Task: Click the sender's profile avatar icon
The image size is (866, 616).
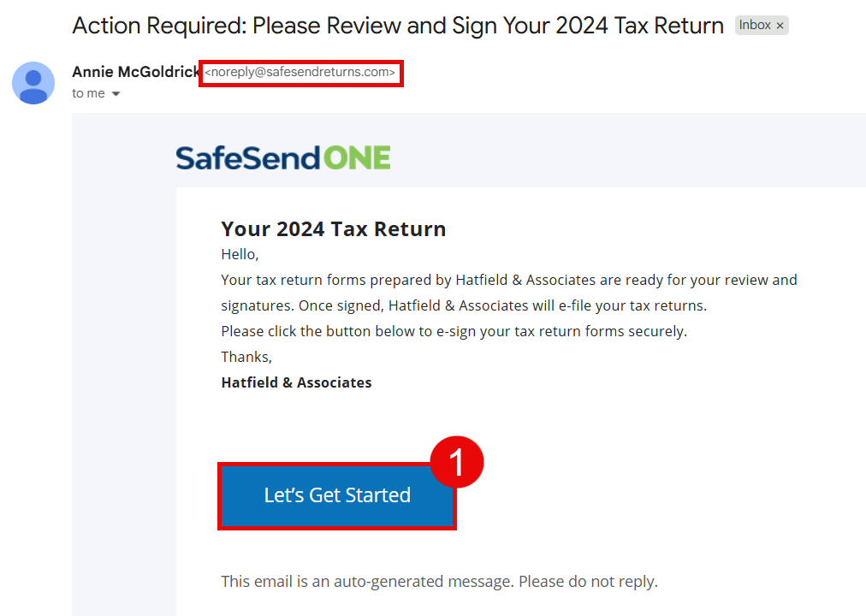Action: pos(33,83)
